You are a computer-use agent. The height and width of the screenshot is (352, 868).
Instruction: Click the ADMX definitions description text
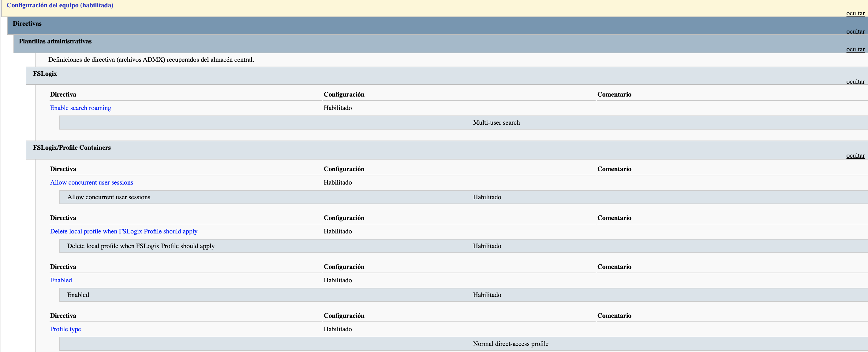click(151, 60)
